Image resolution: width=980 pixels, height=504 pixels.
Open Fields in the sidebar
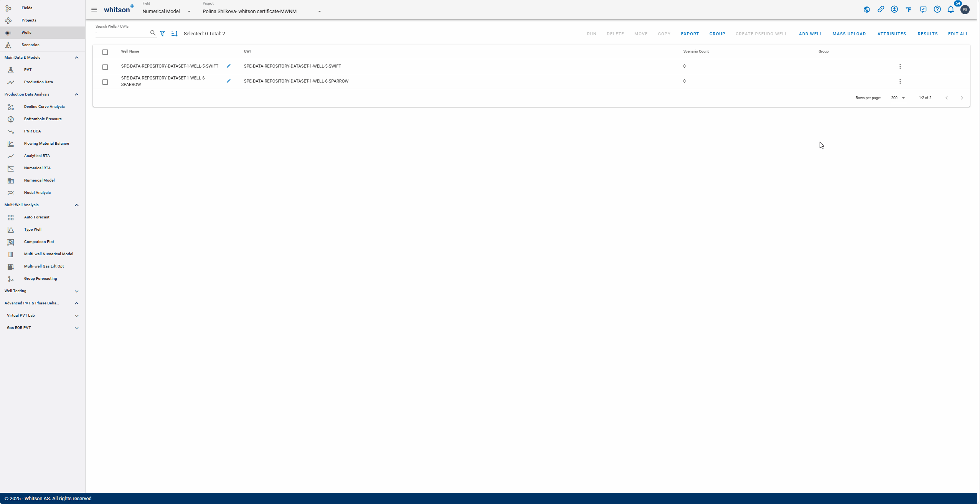click(43, 8)
